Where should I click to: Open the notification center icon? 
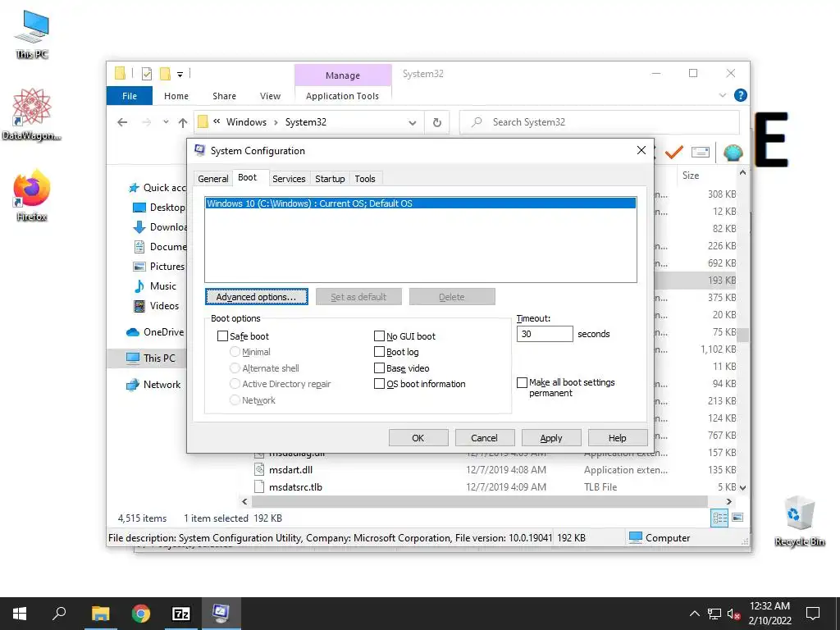813,614
